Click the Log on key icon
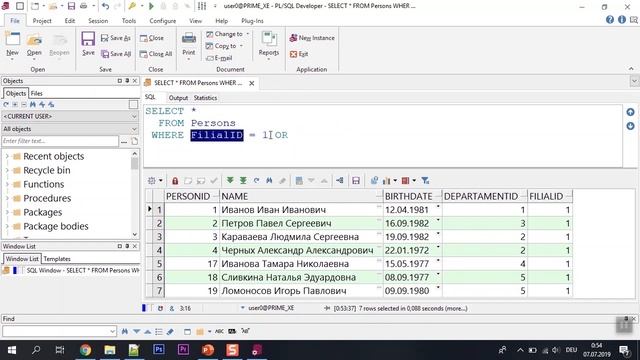 tap(131, 6)
